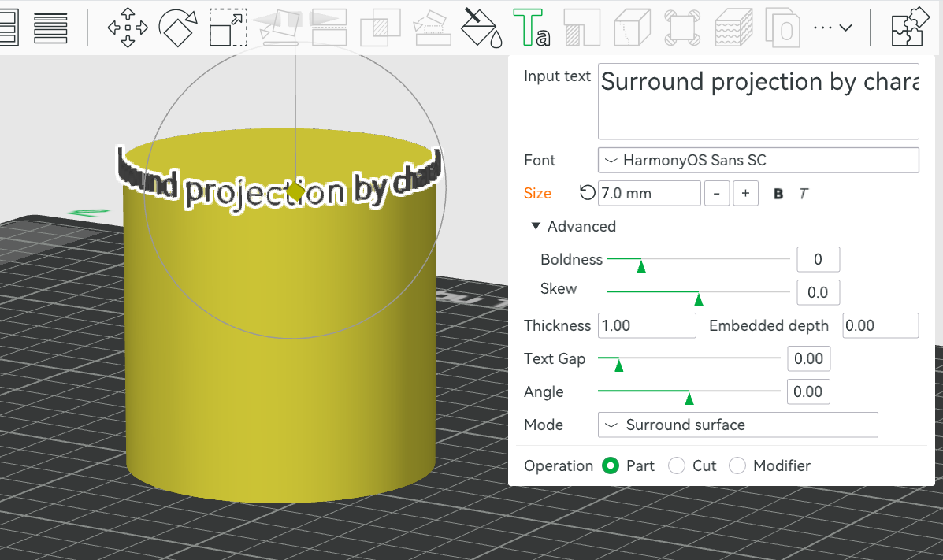Decrease text size with minus button

(716, 193)
